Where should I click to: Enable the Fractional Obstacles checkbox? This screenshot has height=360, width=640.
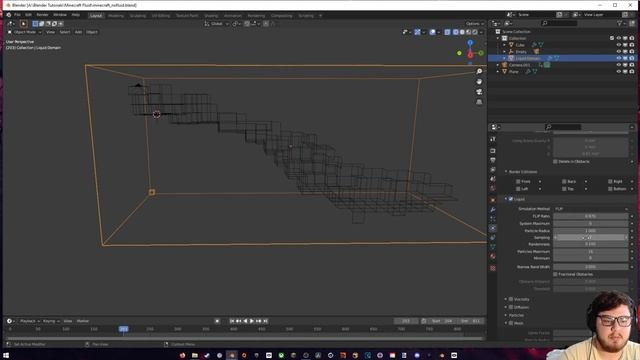tap(556, 274)
